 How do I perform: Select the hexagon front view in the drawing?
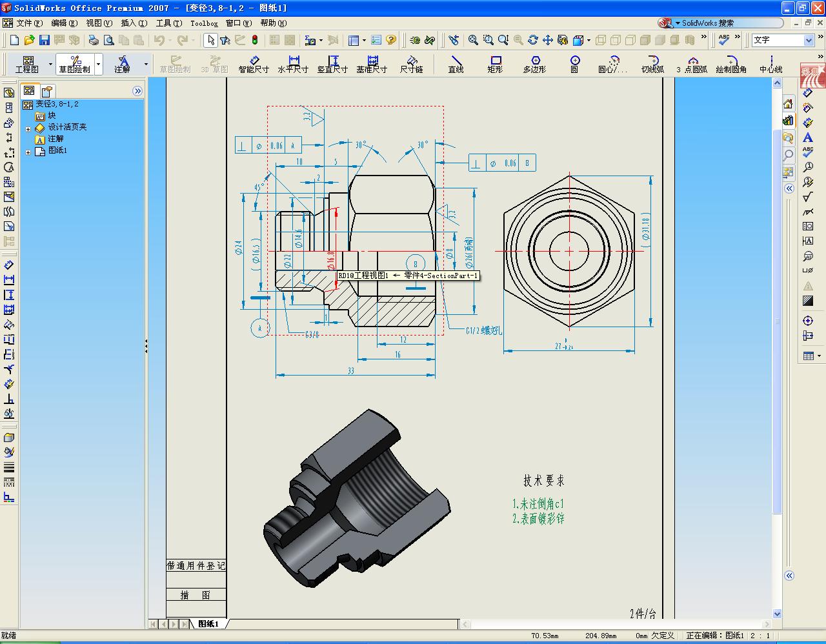569,250
